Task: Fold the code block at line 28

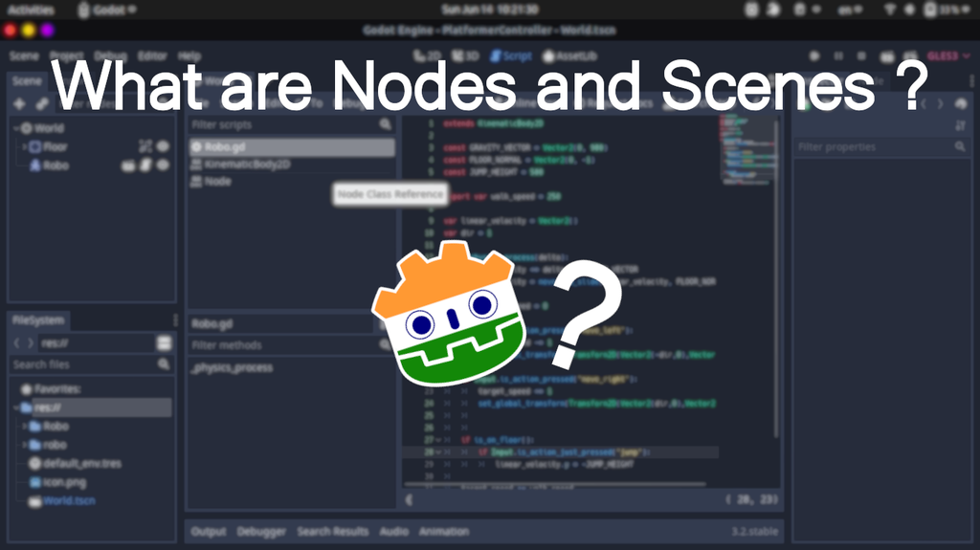Action: 439,451
